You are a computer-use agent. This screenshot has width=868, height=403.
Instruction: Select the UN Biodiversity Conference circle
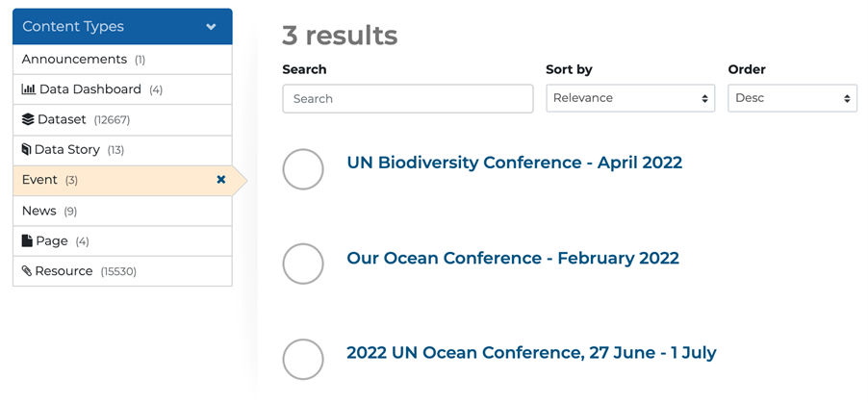coord(303,169)
